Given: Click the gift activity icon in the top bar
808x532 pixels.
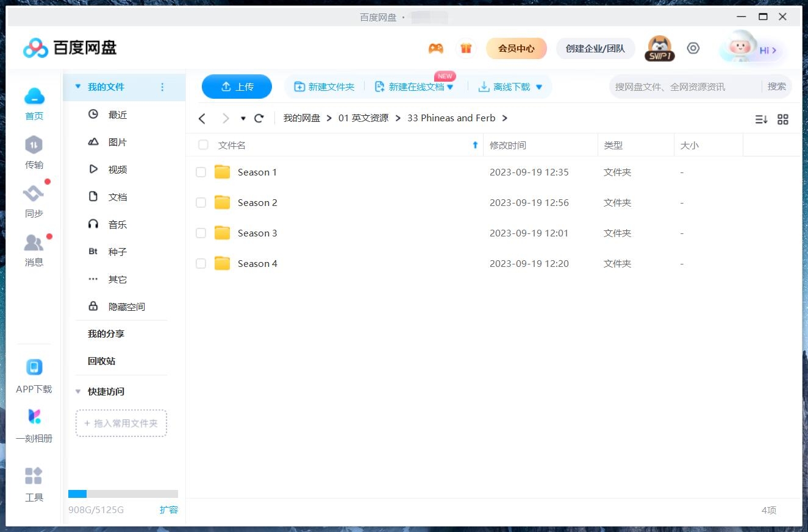Looking at the screenshot, I should 467,48.
